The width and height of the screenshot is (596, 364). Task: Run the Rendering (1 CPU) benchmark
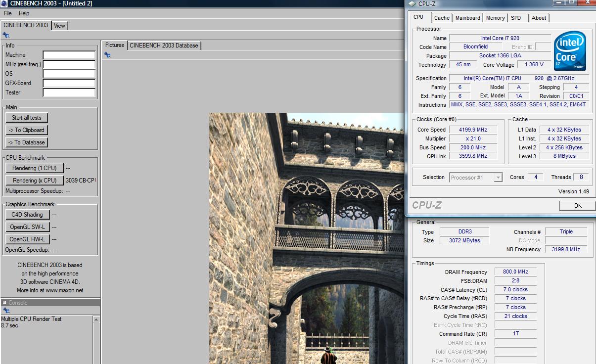click(35, 168)
